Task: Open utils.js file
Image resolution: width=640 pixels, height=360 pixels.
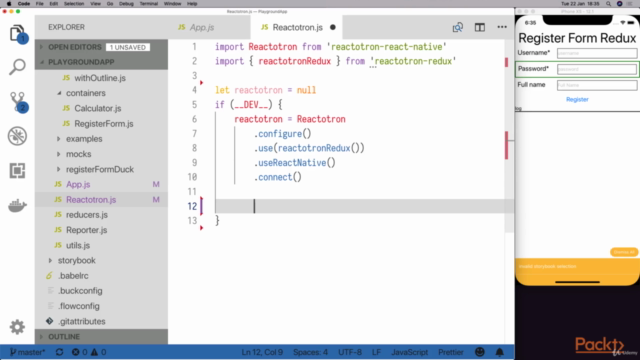Action: tap(101, 245)
